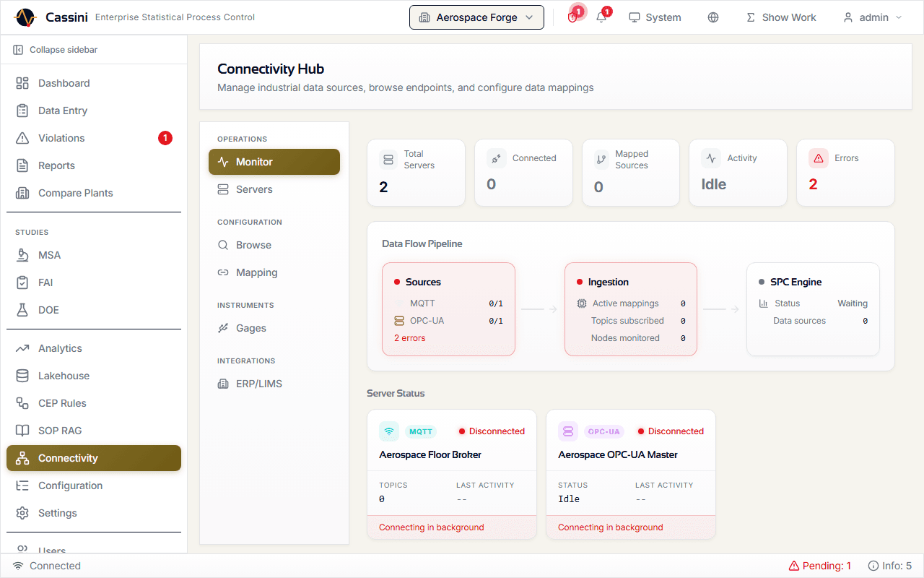Select the Monitor tab
This screenshot has width=924, height=578.
pyautogui.click(x=274, y=162)
